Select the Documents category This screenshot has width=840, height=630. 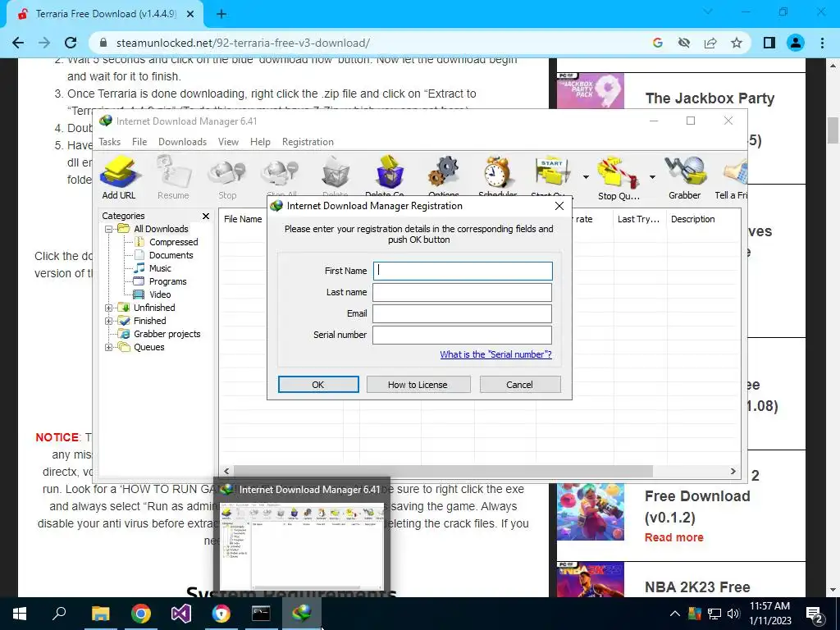tap(171, 256)
